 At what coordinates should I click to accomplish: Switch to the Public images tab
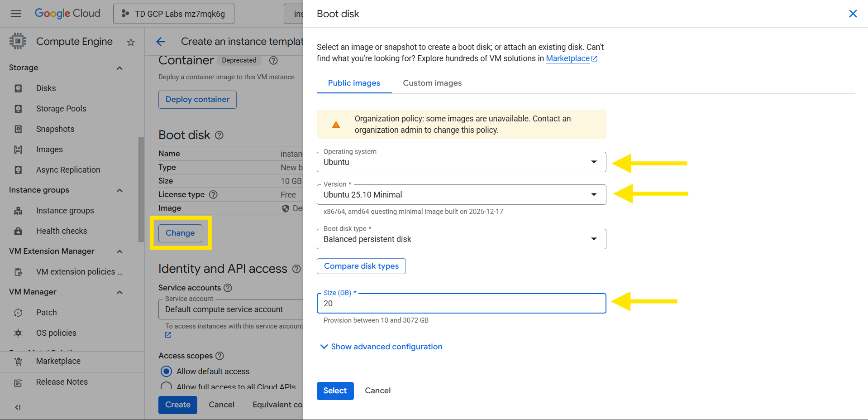click(354, 83)
